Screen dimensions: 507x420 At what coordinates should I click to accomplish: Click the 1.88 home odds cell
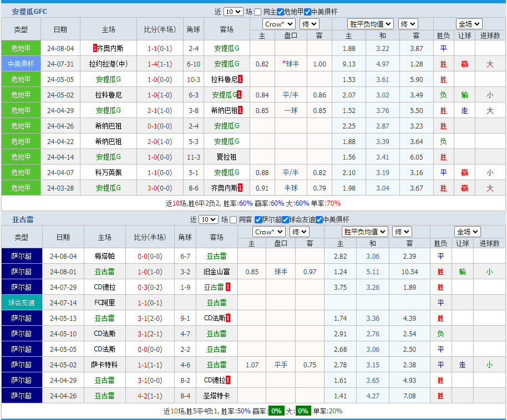(348, 48)
